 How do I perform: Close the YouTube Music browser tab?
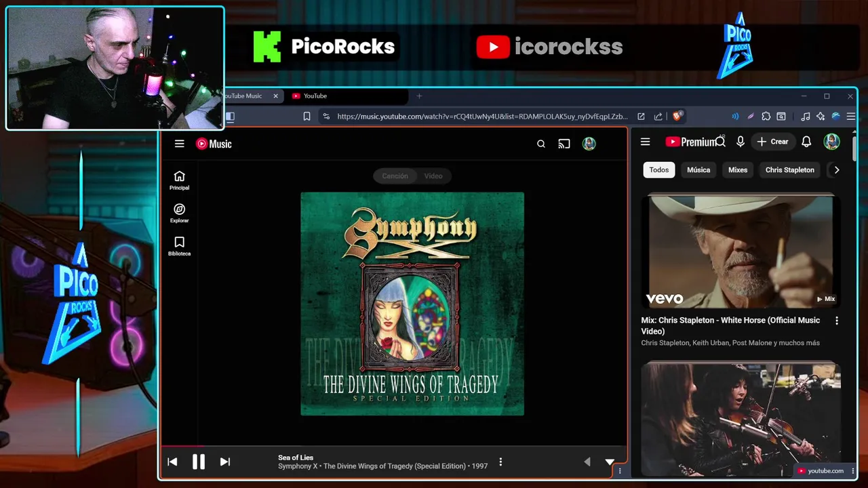pyautogui.click(x=275, y=96)
